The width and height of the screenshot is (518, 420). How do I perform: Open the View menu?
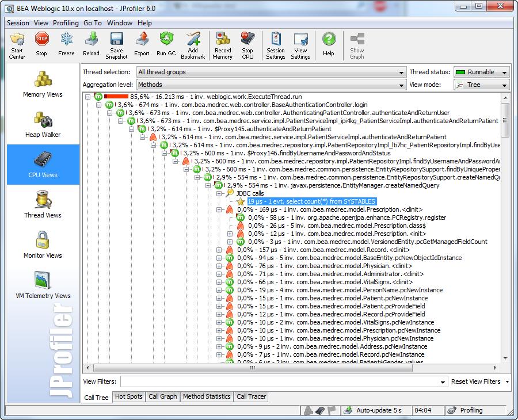coord(41,23)
